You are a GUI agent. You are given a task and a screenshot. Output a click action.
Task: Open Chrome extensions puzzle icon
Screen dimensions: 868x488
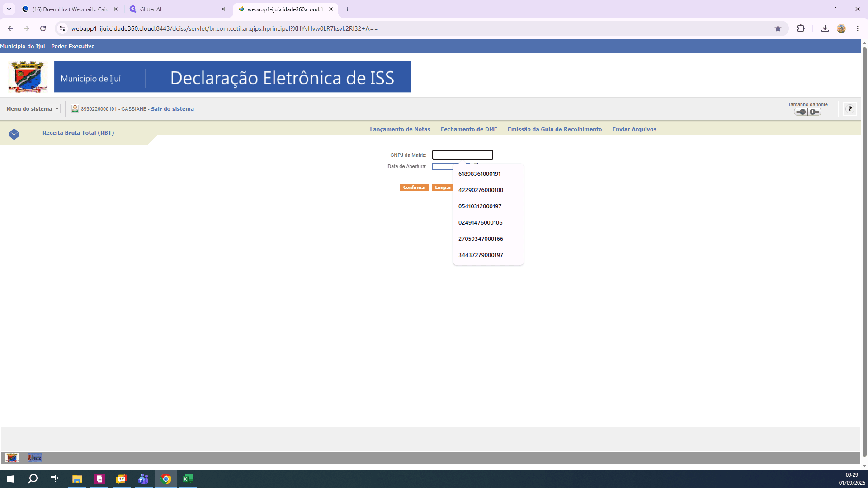801,28
